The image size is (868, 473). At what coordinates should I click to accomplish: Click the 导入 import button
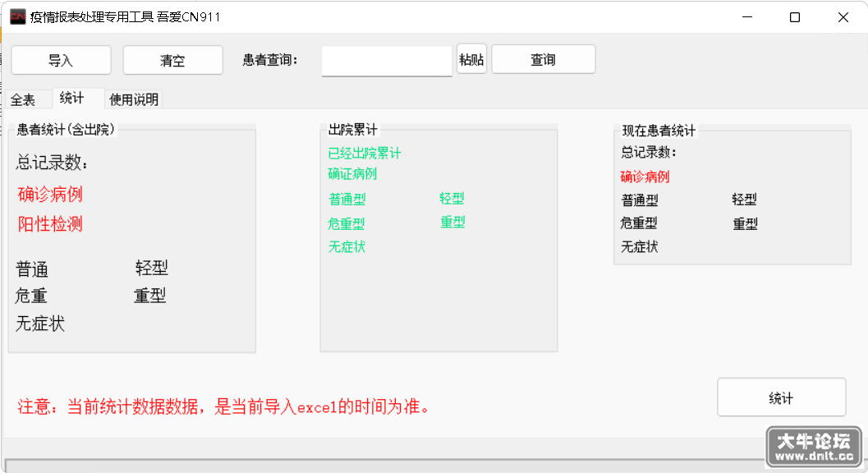point(61,60)
